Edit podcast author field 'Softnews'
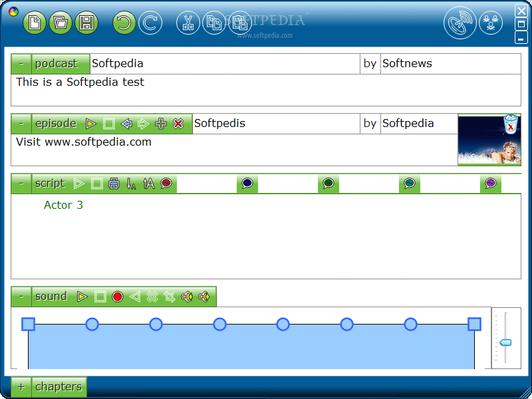 451,64
